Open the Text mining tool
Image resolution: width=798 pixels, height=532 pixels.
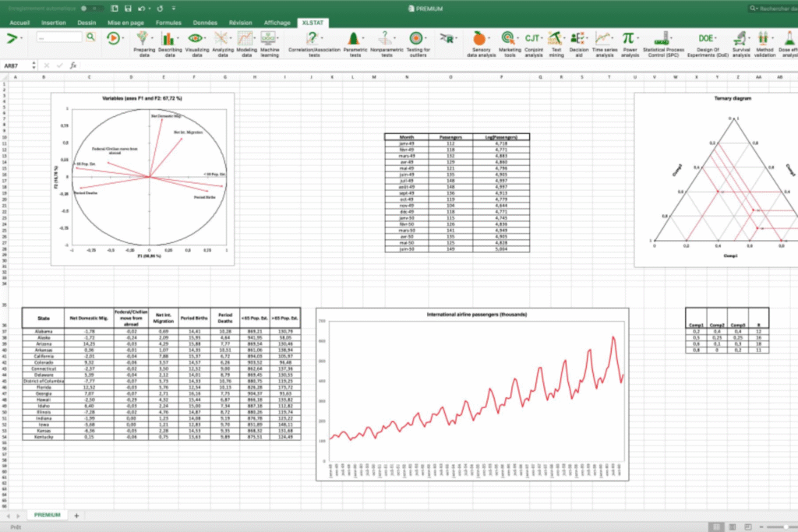[x=556, y=44]
